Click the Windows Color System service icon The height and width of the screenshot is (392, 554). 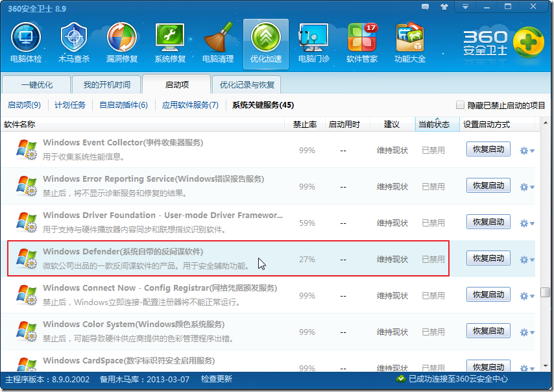27,332
